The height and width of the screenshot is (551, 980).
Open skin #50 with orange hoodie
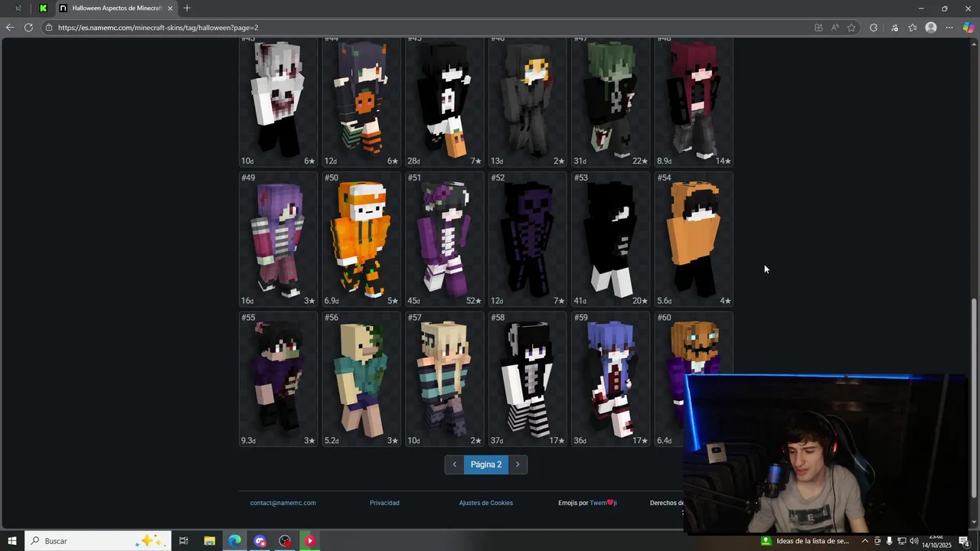[x=361, y=239]
